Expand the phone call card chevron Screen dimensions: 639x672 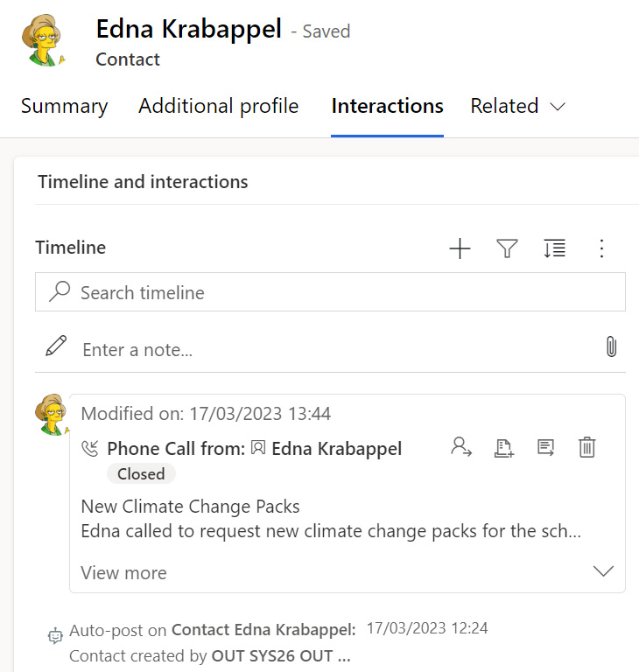(x=603, y=571)
